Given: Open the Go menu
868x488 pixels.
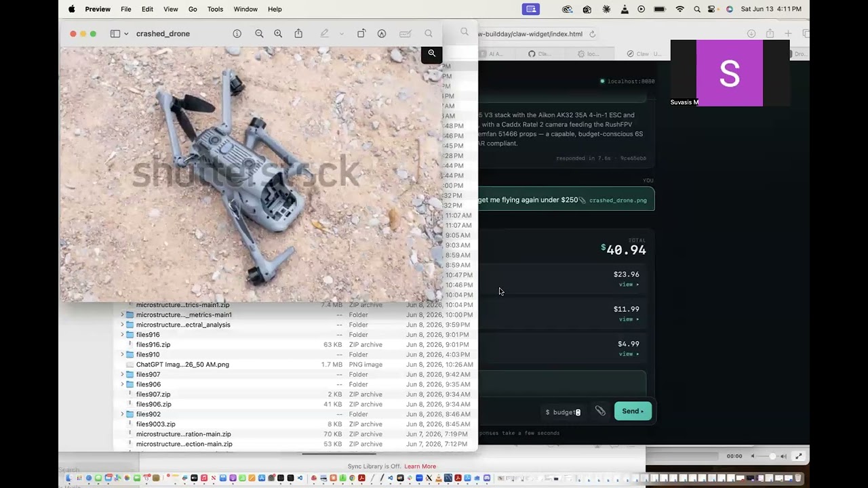Looking at the screenshot, I should (x=193, y=9).
